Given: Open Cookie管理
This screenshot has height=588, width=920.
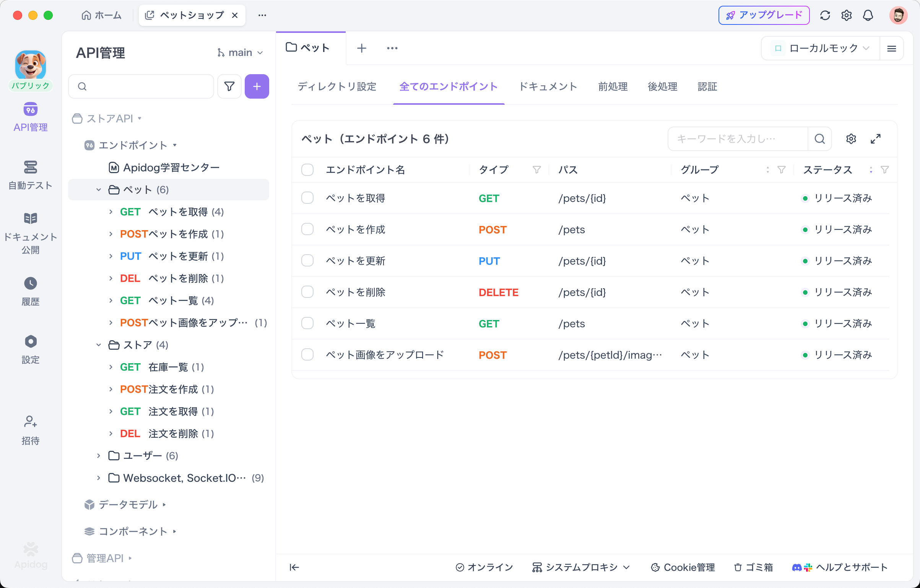Looking at the screenshot, I should coord(683,567).
